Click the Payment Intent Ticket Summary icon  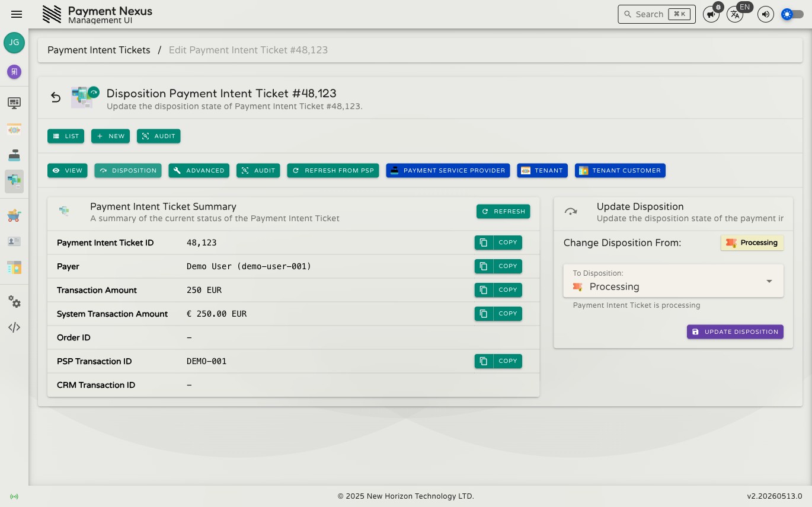click(64, 211)
